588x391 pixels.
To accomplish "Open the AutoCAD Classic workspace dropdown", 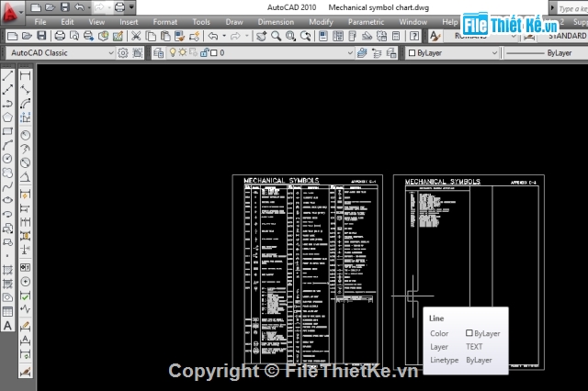I will point(61,53).
